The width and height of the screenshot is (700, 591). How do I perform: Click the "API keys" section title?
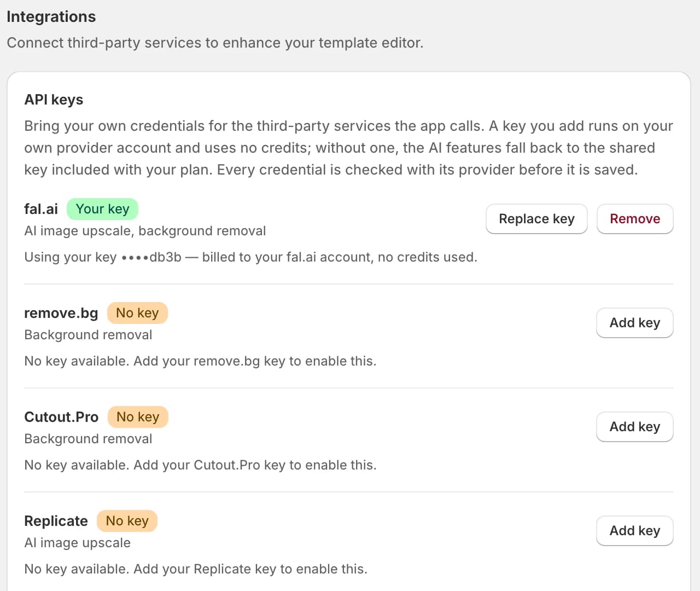pos(54,100)
